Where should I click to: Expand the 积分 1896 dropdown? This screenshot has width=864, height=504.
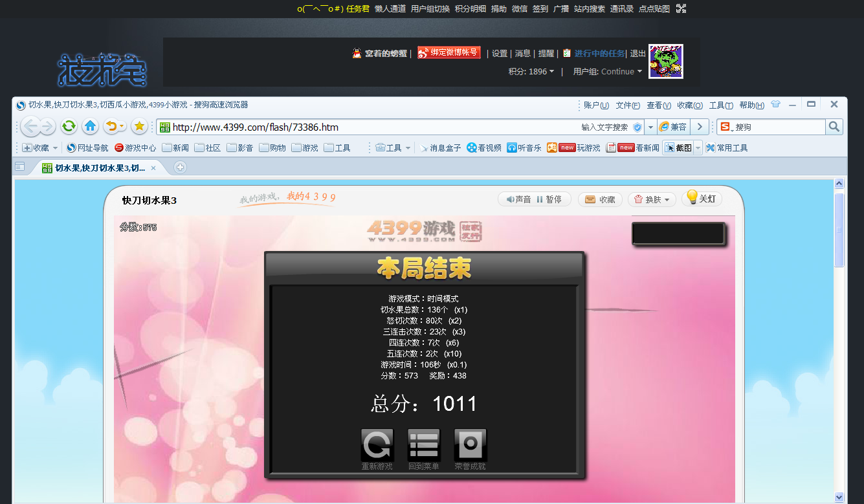tap(531, 72)
